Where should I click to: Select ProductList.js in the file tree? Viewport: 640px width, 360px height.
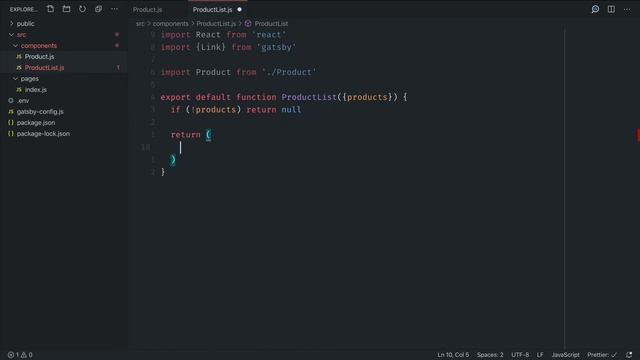tap(44, 68)
